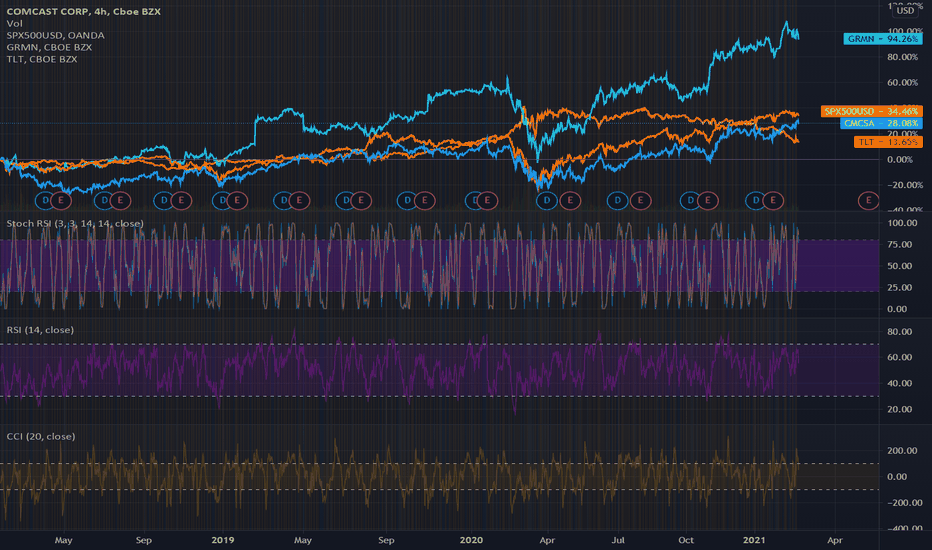
Task: Click the dividend D marker above 2021
Action: coord(755,200)
